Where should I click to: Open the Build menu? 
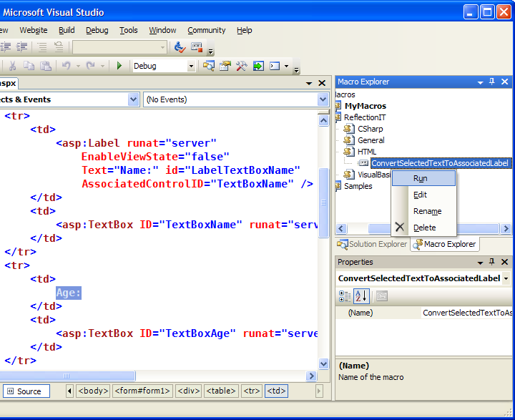67,30
